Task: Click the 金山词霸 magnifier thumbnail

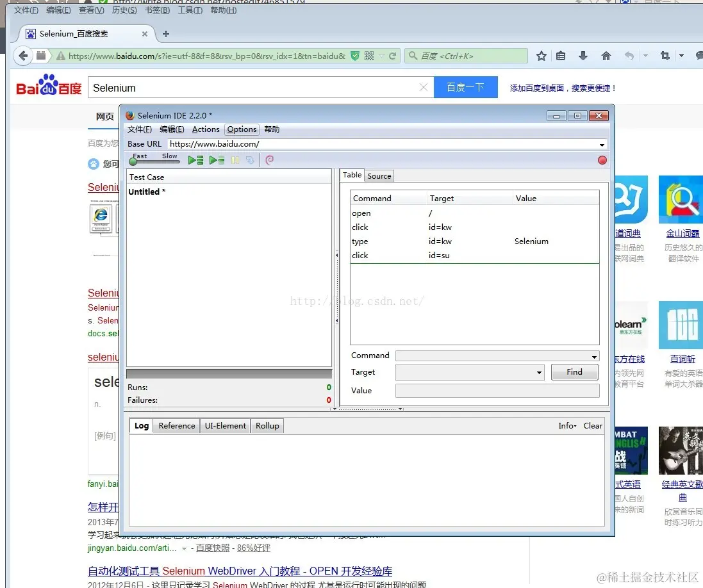Action: pos(681,200)
